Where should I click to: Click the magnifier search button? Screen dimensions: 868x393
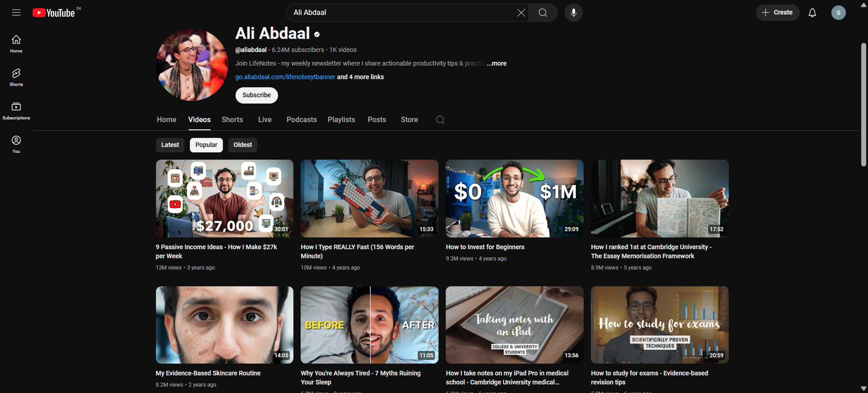click(x=543, y=13)
